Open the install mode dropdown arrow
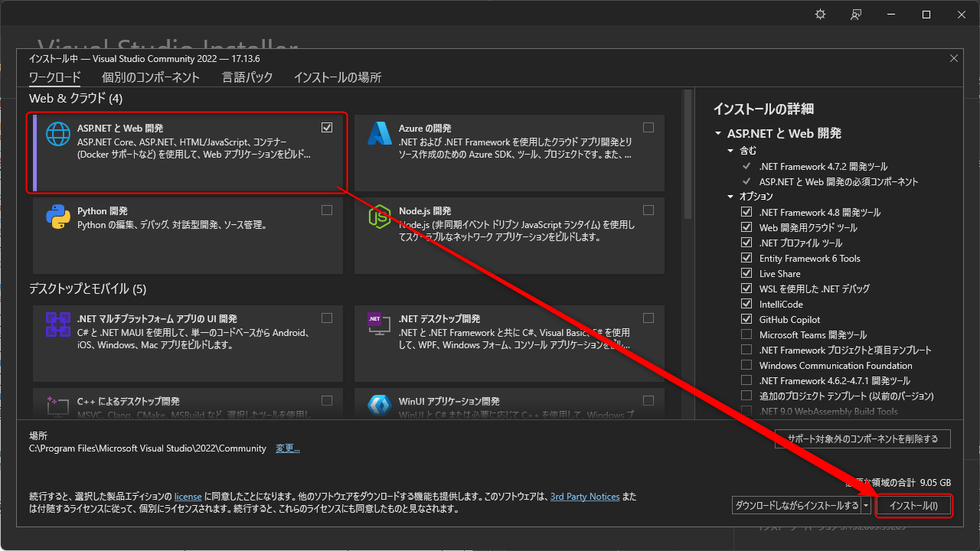Image resolution: width=980 pixels, height=551 pixels. [x=866, y=505]
